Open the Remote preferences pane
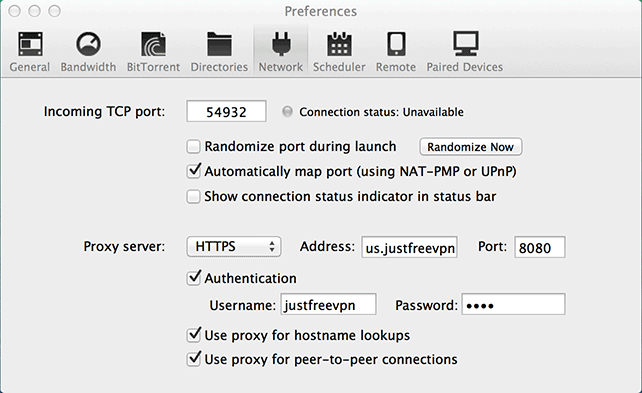Image resolution: width=642 pixels, height=393 pixels. coord(396,52)
